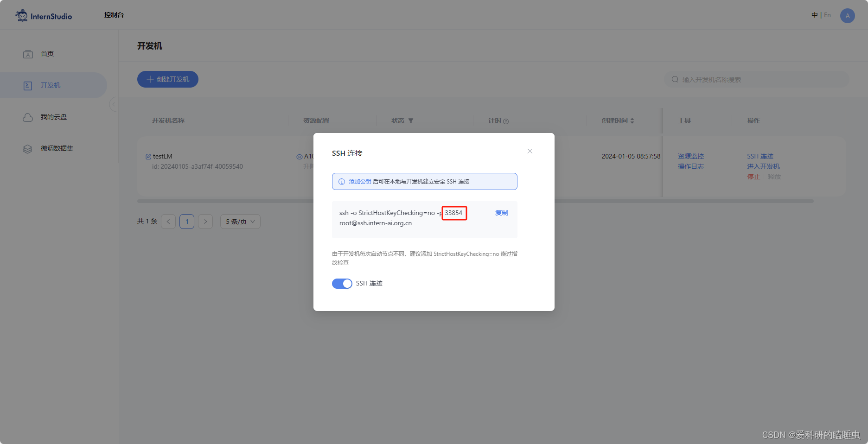Go to next page arrow
Viewport: 868px width, 444px height.
coord(205,222)
